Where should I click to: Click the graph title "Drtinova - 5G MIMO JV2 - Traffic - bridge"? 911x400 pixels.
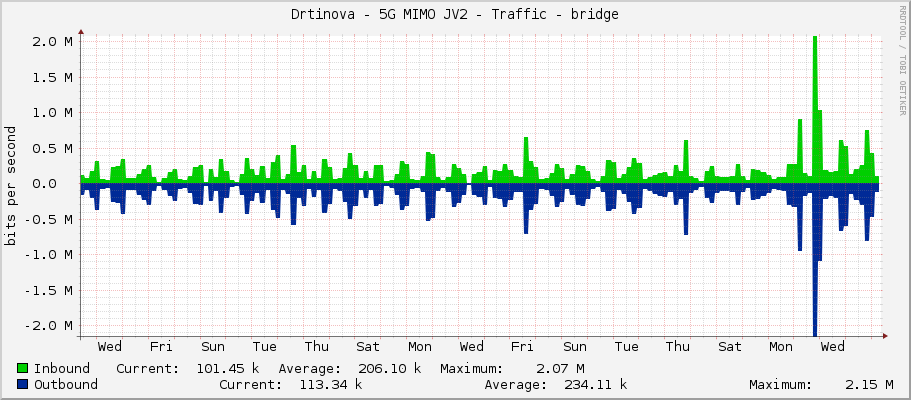click(455, 15)
